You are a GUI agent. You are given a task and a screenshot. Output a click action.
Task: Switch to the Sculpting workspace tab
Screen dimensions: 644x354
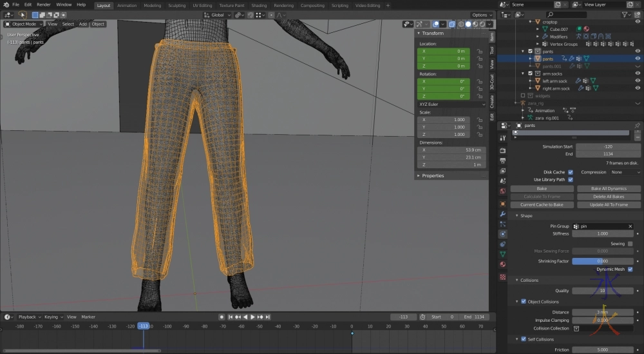pos(176,5)
